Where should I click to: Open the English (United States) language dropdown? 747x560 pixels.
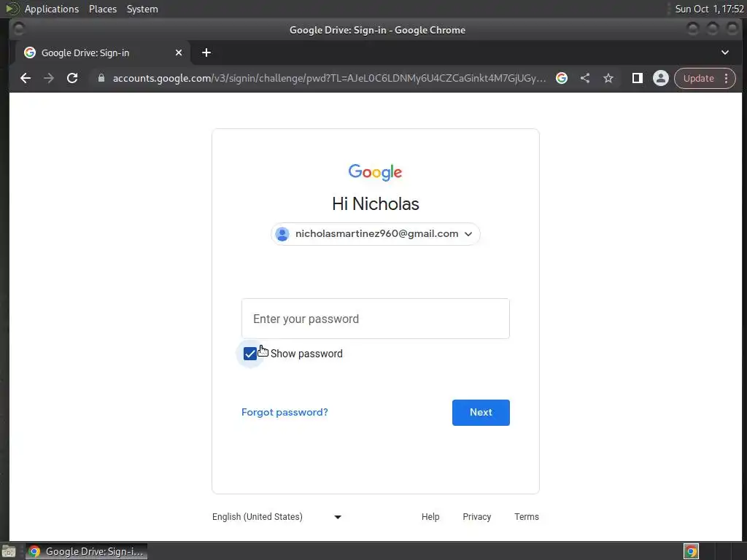pyautogui.click(x=276, y=517)
